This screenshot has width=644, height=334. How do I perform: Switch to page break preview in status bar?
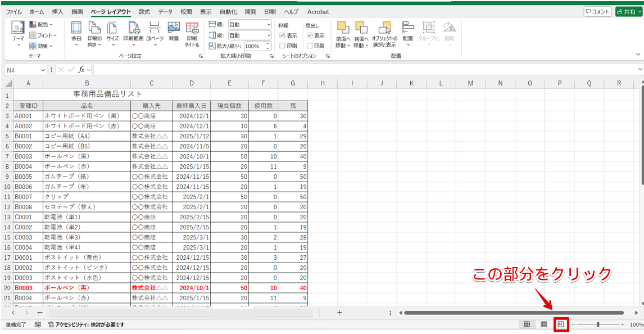click(561, 324)
